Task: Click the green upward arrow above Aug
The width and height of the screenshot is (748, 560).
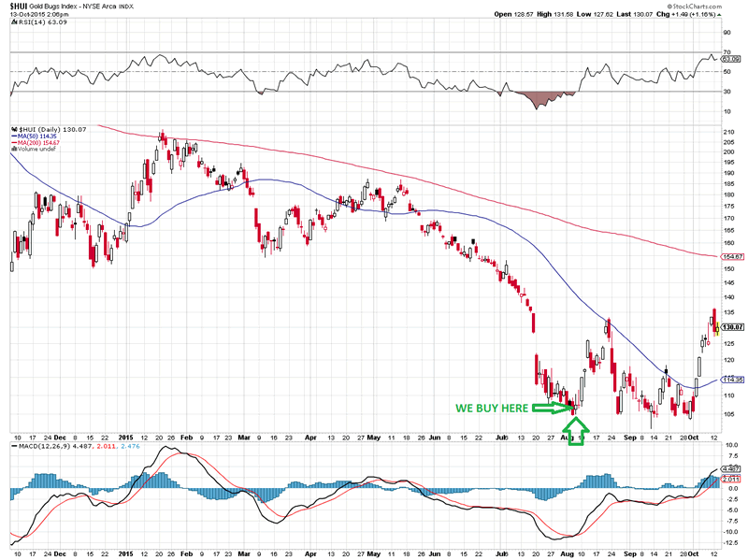Action: coord(577,432)
